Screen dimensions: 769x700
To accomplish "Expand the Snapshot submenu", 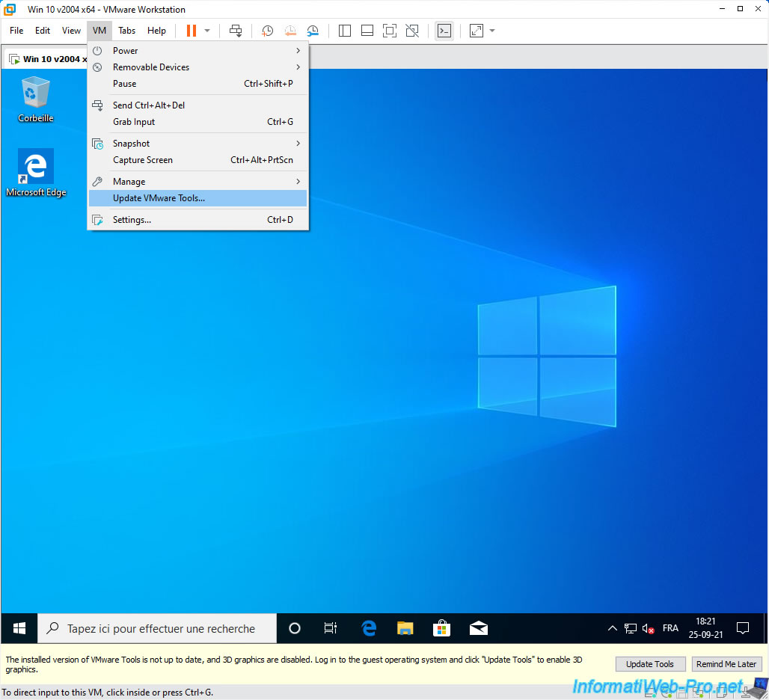I will coord(198,144).
